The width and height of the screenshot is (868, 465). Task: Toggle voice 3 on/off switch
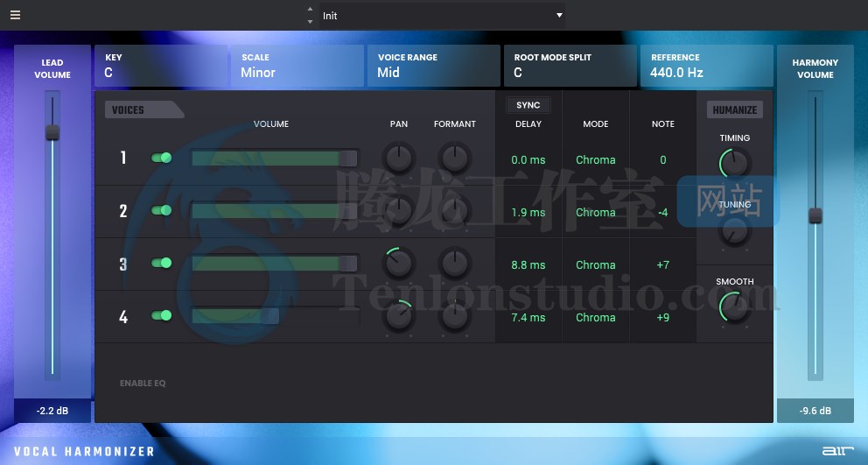(x=162, y=263)
